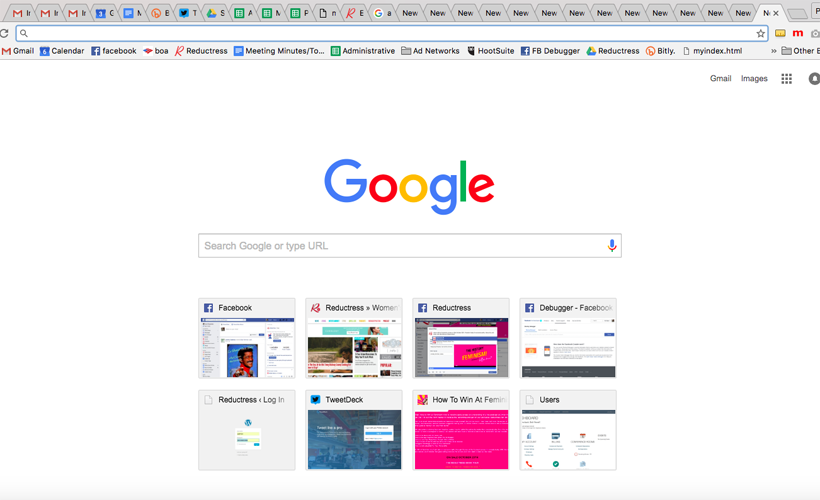Image resolution: width=820 pixels, height=500 pixels.
Task: Click the voice search microphone icon
Action: pos(612,246)
